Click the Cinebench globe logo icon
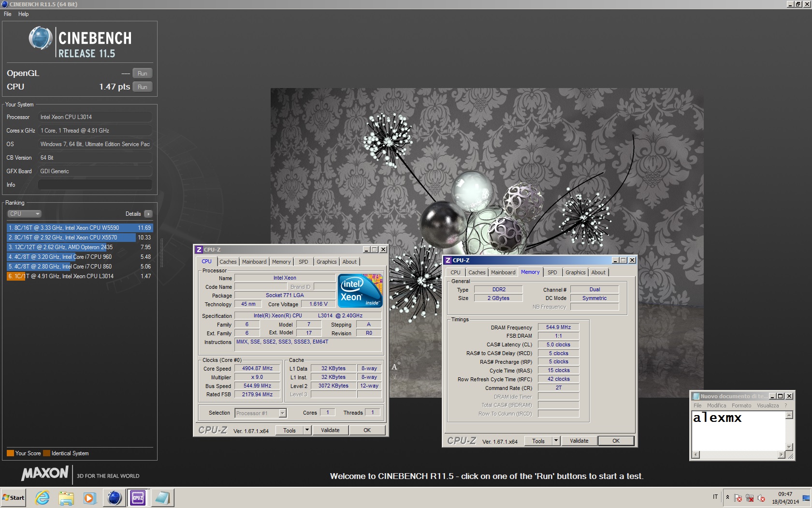 coord(40,38)
